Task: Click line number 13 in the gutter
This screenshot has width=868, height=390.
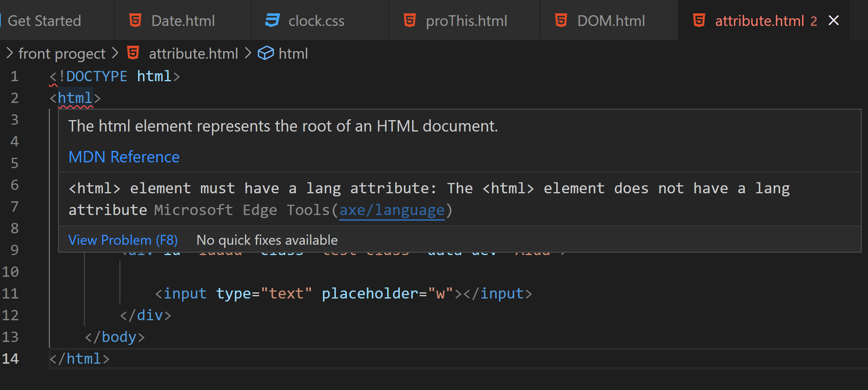Action: pyautogui.click(x=10, y=337)
